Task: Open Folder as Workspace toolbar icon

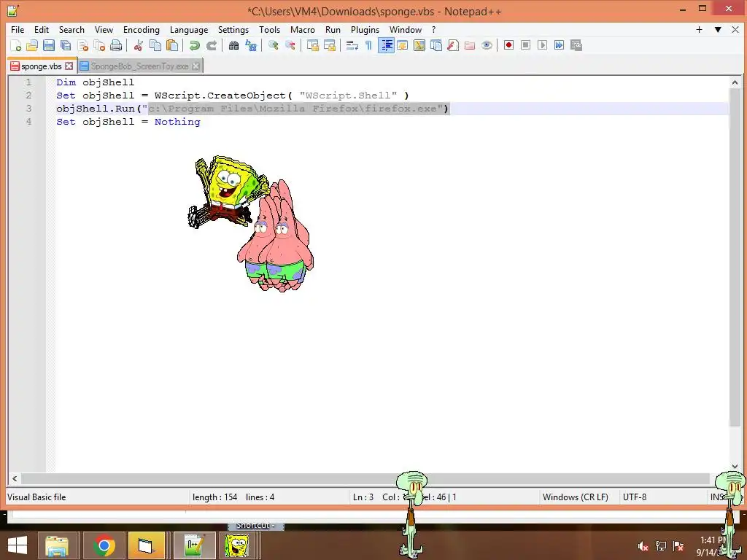Action: [470, 45]
